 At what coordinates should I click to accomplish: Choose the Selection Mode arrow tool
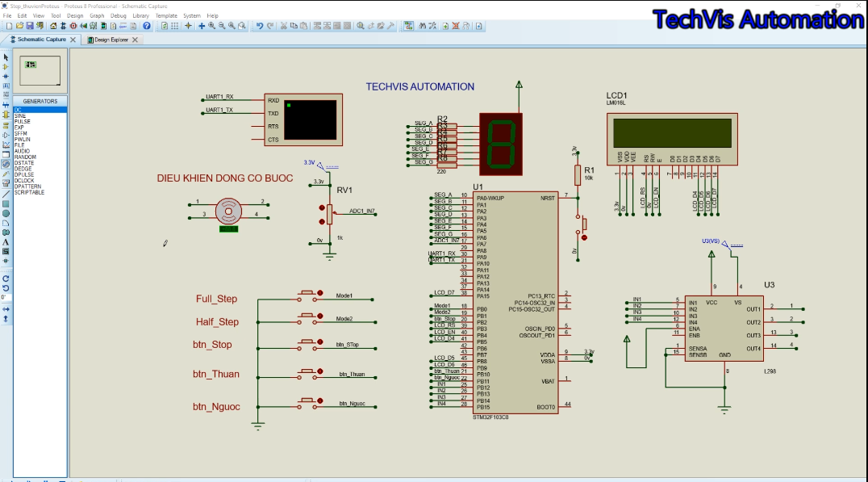(6, 57)
